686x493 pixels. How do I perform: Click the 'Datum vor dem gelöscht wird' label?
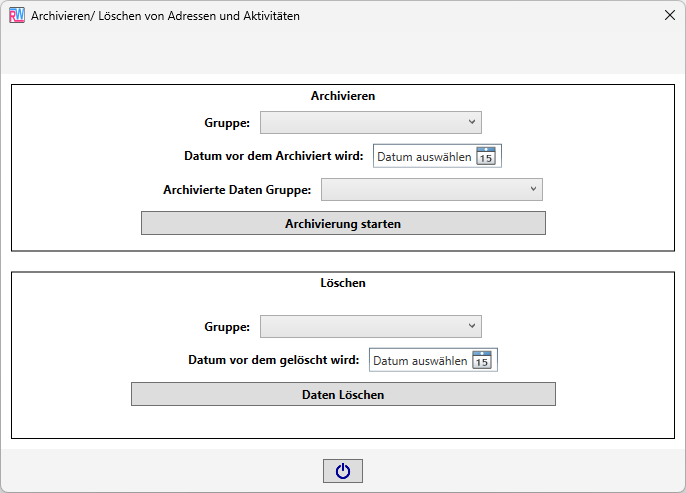(274, 360)
